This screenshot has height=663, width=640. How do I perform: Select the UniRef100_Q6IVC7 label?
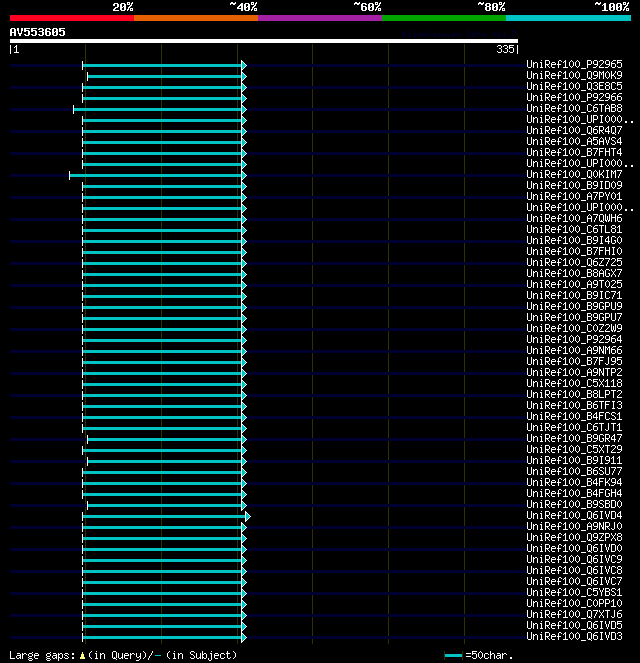click(574, 581)
